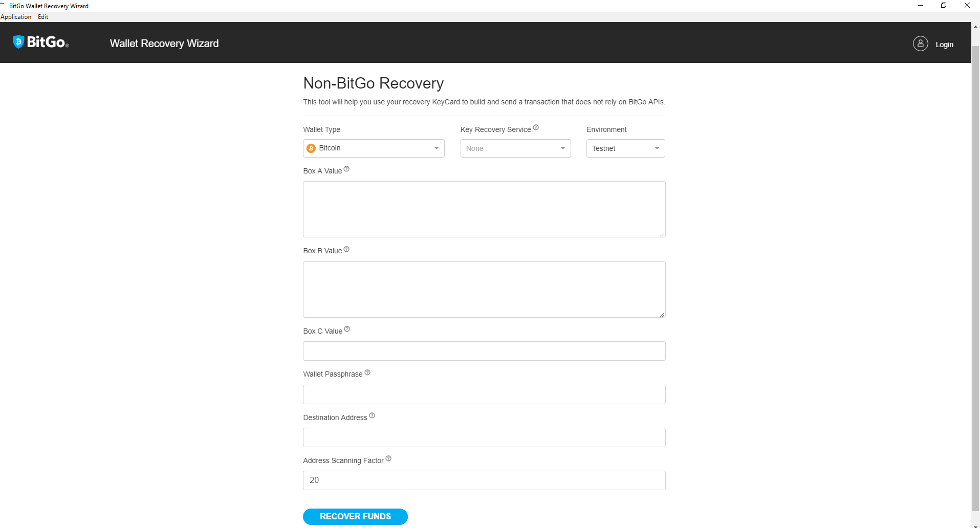The image size is (980, 528).
Task: Focus the Address Scanning Factor field
Action: coord(484,480)
